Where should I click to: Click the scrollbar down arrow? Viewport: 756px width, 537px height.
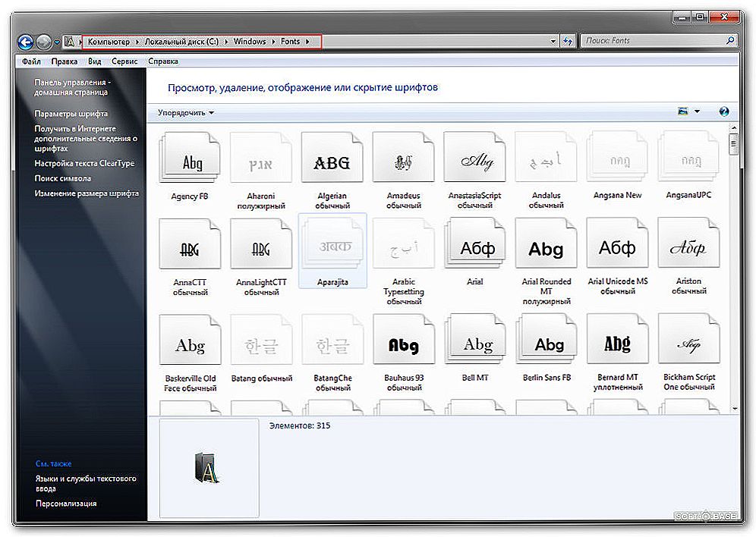pyautogui.click(x=734, y=409)
